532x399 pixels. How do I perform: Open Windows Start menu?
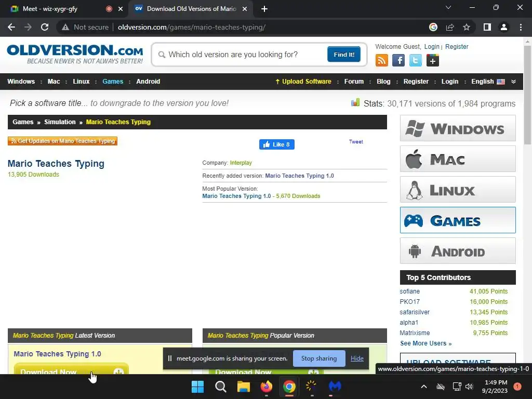(x=197, y=387)
